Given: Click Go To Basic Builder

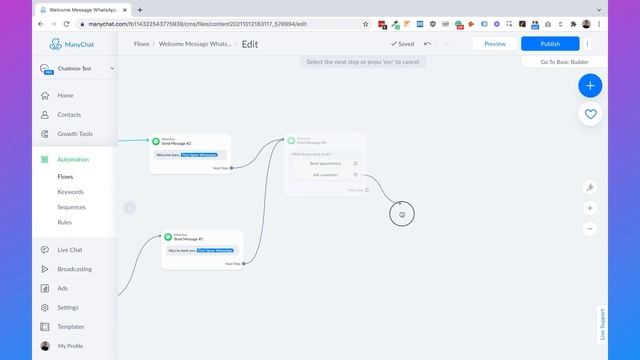Looking at the screenshot, I should (564, 62).
